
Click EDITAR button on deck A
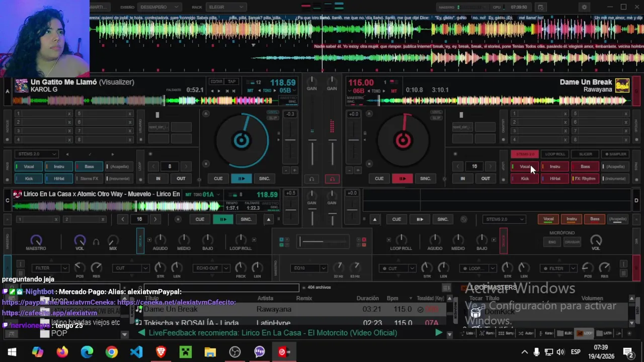(216, 81)
